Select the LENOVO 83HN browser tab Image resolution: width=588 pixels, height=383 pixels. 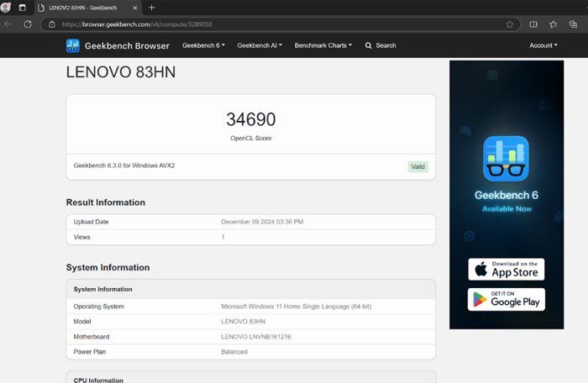(x=88, y=8)
